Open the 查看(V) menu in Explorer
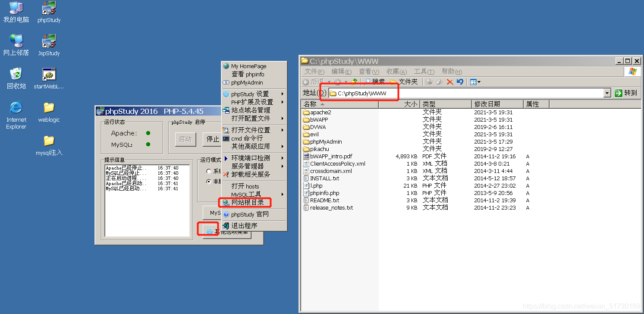 click(369, 72)
